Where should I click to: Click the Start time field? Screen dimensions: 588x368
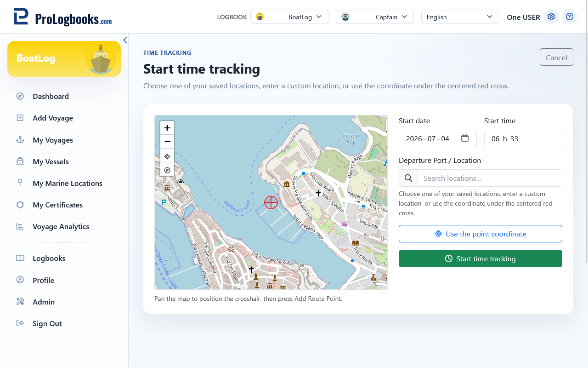click(523, 138)
